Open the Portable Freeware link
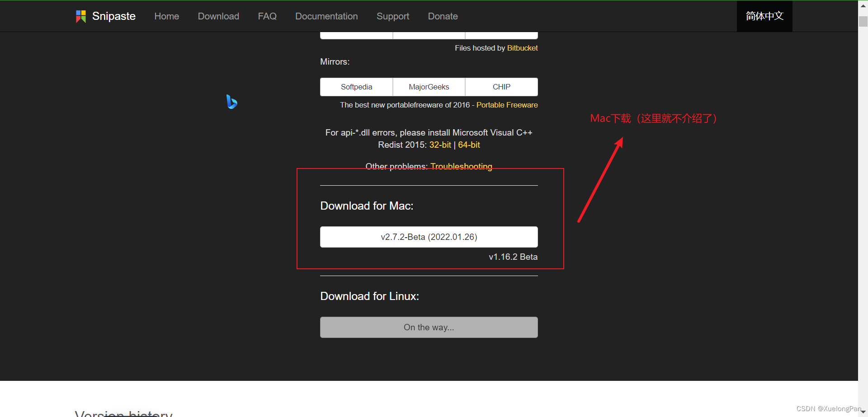The image size is (868, 417). [x=507, y=105]
